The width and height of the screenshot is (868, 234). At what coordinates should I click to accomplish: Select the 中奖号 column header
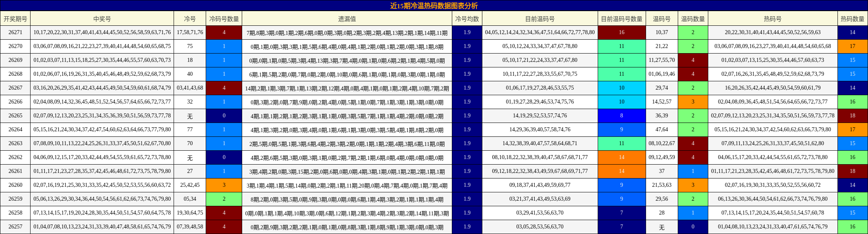coord(102,19)
